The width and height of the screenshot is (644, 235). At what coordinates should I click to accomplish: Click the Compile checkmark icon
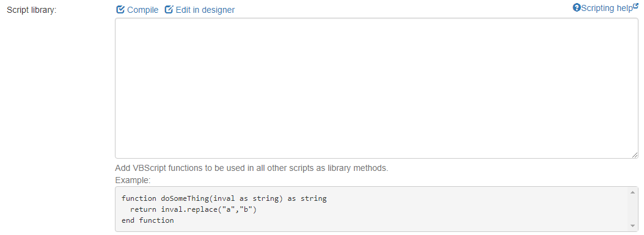pyautogui.click(x=120, y=9)
